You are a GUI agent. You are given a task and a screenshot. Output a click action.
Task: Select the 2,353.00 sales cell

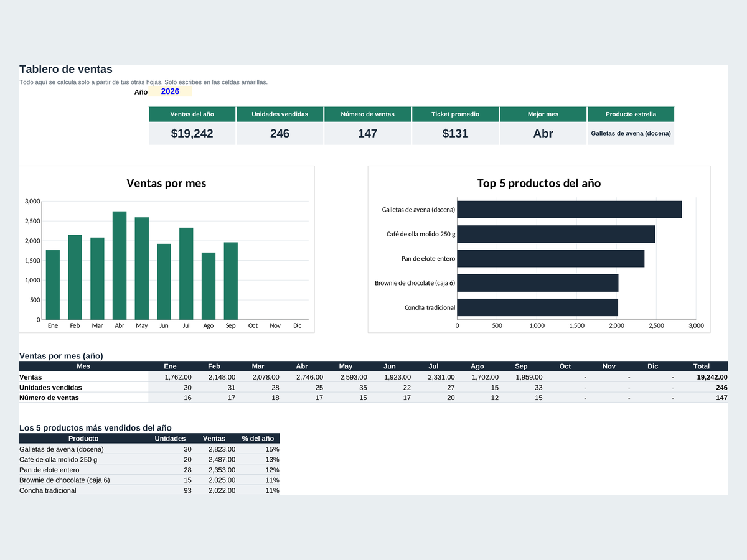point(214,470)
